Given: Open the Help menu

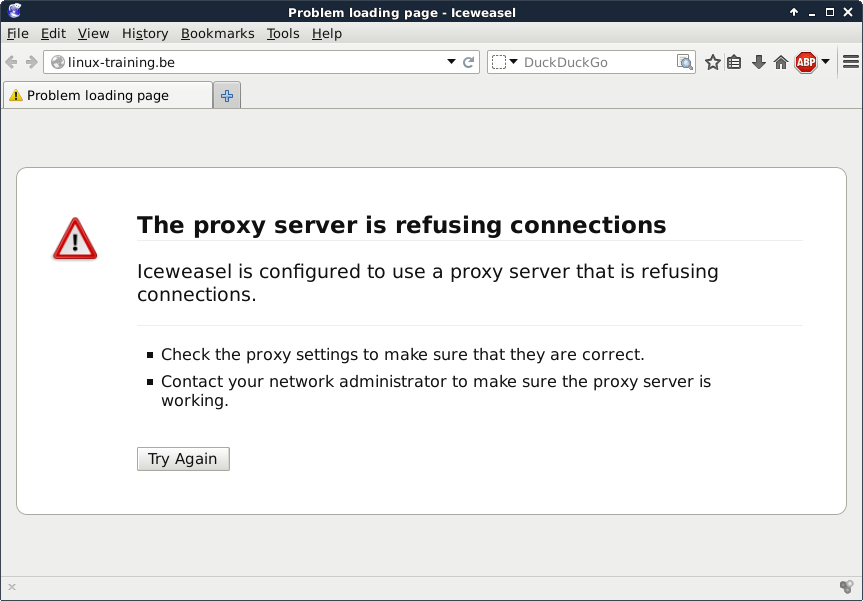Looking at the screenshot, I should point(327,34).
